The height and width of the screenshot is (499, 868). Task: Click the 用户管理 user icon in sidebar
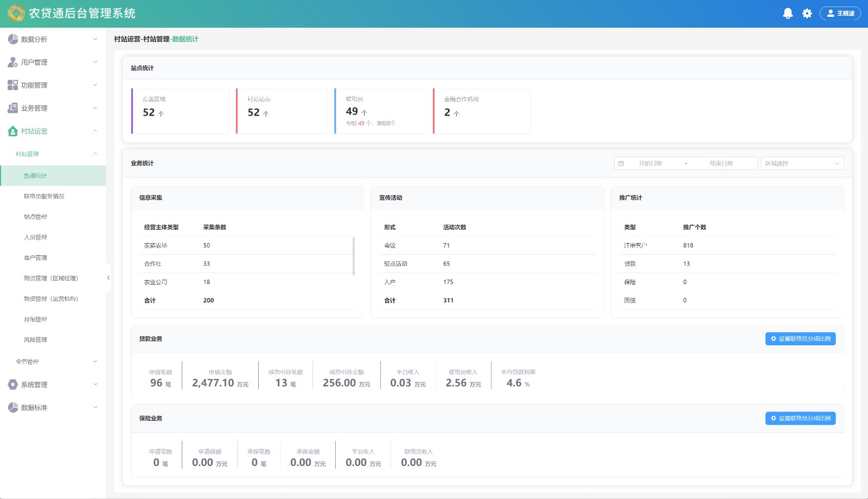pos(13,62)
